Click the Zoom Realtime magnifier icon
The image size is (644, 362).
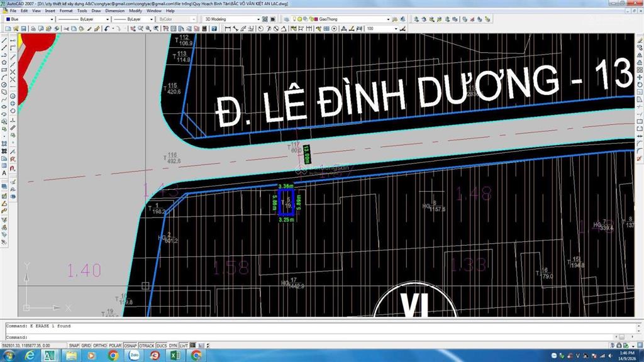[x=140, y=29]
